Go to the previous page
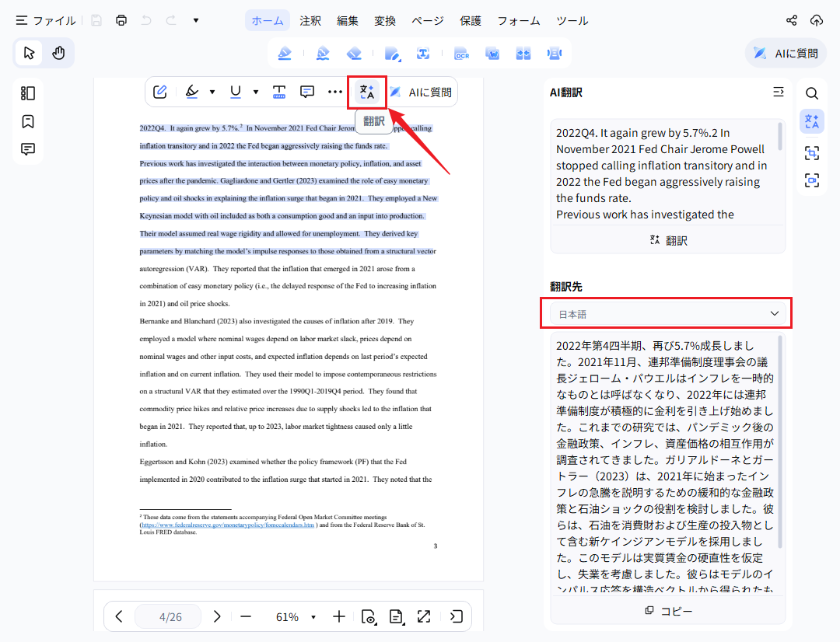The width and height of the screenshot is (840, 642). (x=119, y=617)
